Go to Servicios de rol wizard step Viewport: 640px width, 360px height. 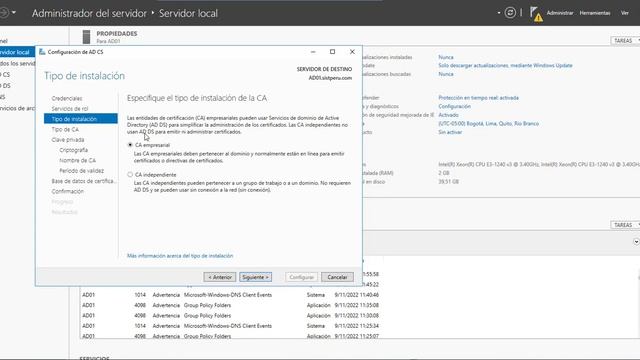tap(70, 109)
